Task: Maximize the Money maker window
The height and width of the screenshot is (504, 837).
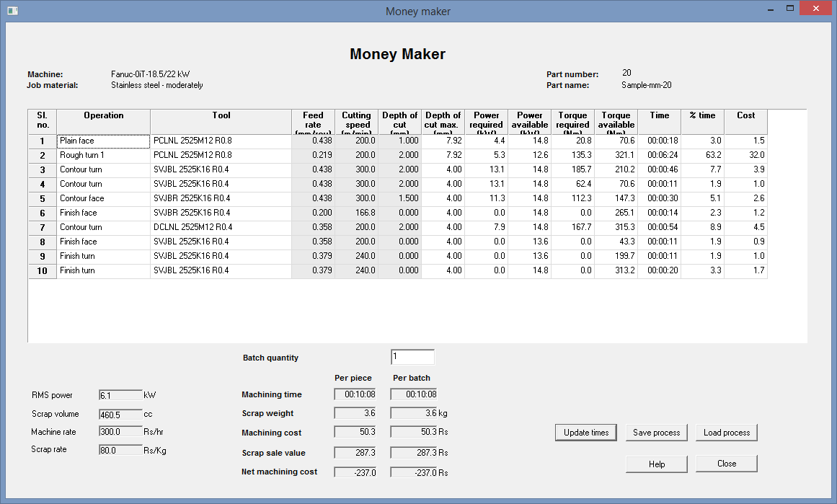Action: pyautogui.click(x=790, y=9)
